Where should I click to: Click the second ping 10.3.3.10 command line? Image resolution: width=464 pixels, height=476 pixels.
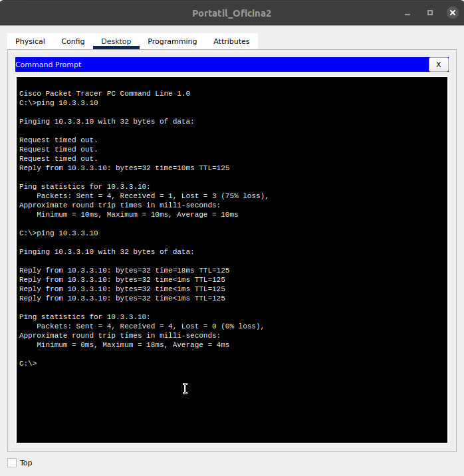[58, 233]
